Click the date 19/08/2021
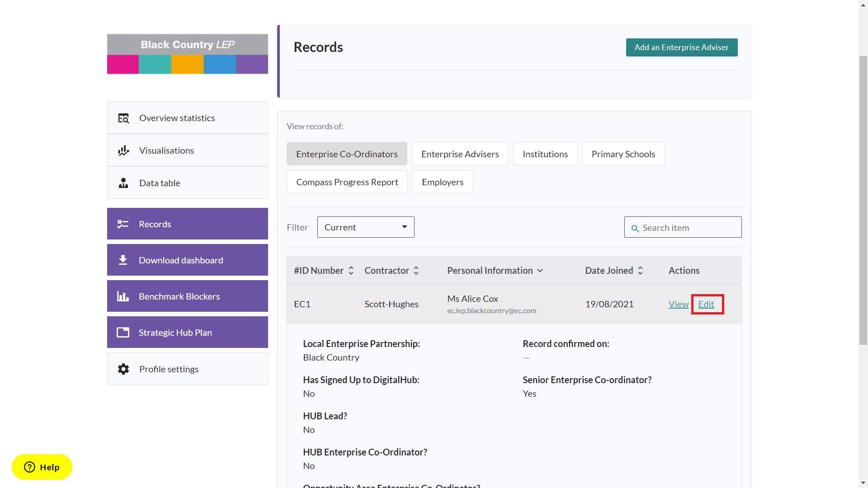 609,304
